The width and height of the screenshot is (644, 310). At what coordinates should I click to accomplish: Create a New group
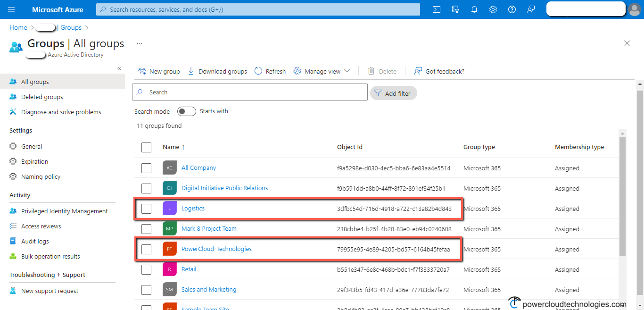pos(159,71)
